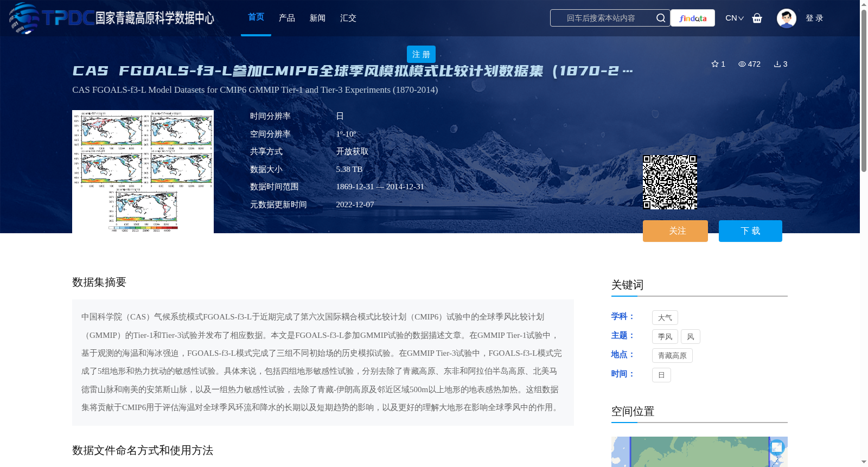The width and height of the screenshot is (868, 467).
Task: Open the shopping basket icon
Action: pos(757,18)
